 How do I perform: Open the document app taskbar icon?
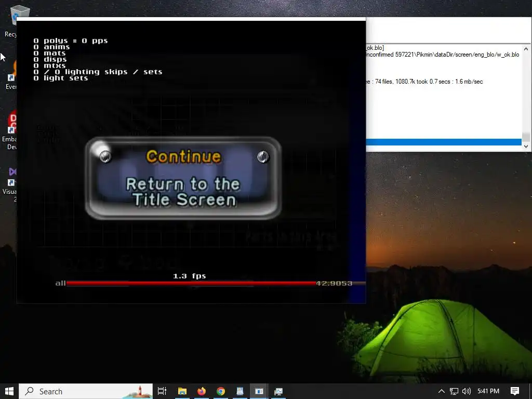(240, 391)
